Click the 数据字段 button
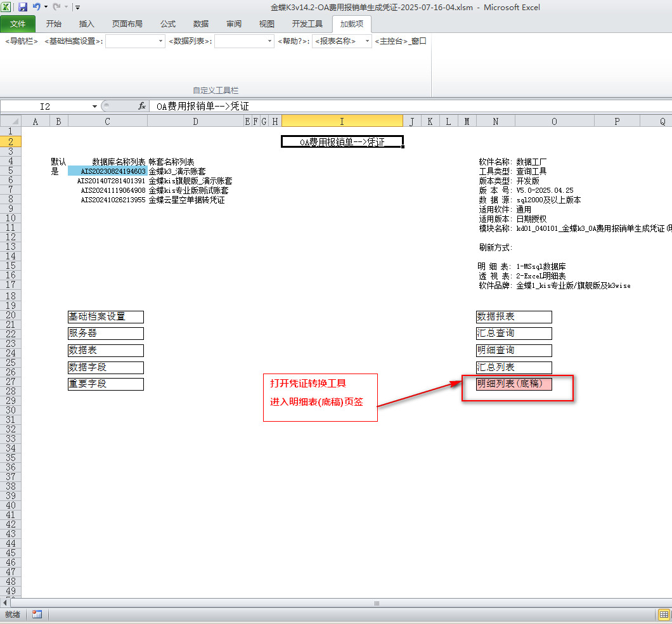The height and width of the screenshot is (624, 672). pyautogui.click(x=106, y=367)
